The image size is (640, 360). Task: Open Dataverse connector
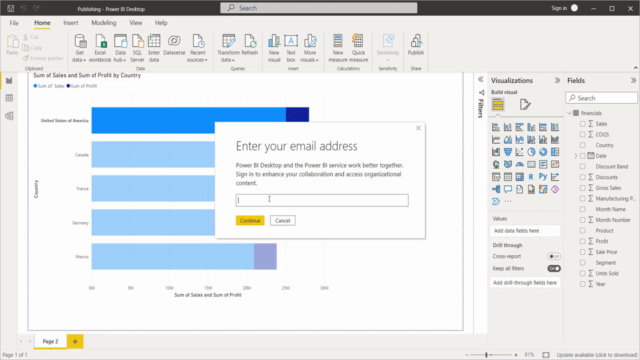click(174, 45)
